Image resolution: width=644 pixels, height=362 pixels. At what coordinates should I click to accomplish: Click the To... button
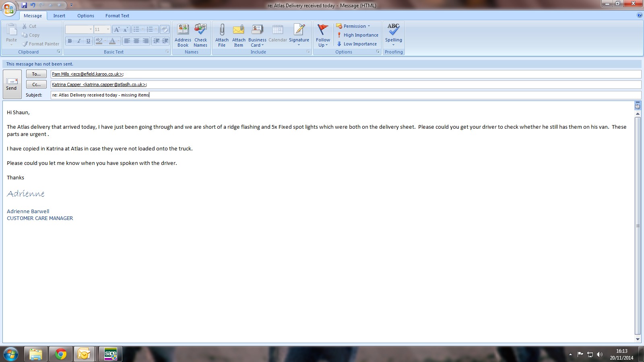(36, 74)
